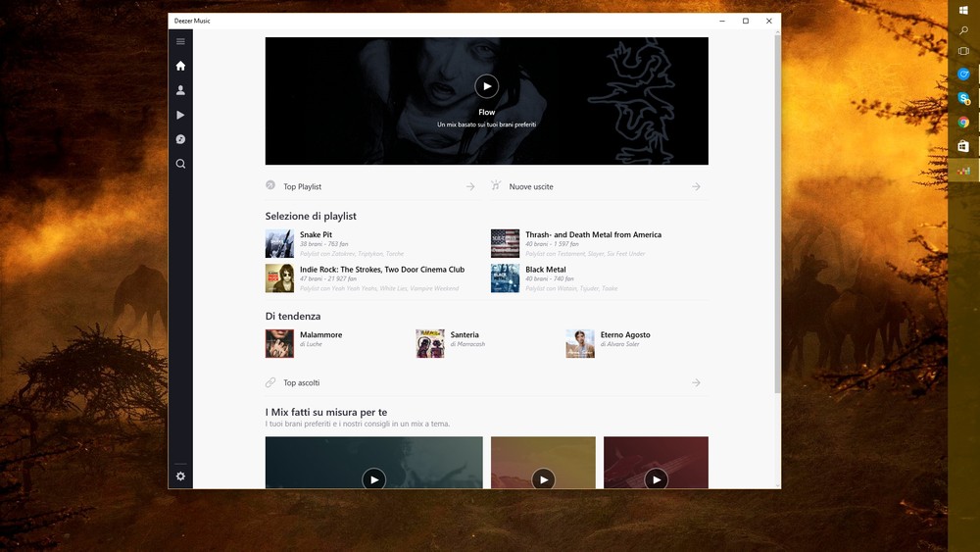The image size is (980, 552).
Task: Open the profile section in the sidebar
Action: pos(180,90)
